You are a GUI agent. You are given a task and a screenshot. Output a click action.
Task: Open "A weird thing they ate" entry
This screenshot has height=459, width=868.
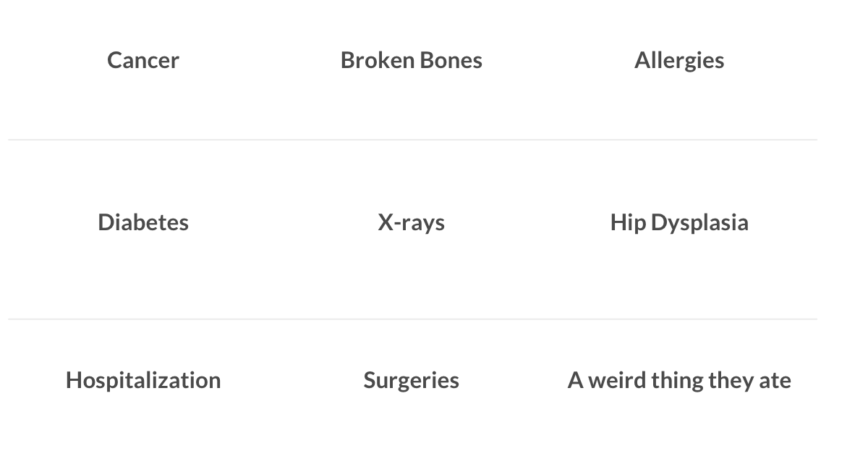(679, 380)
